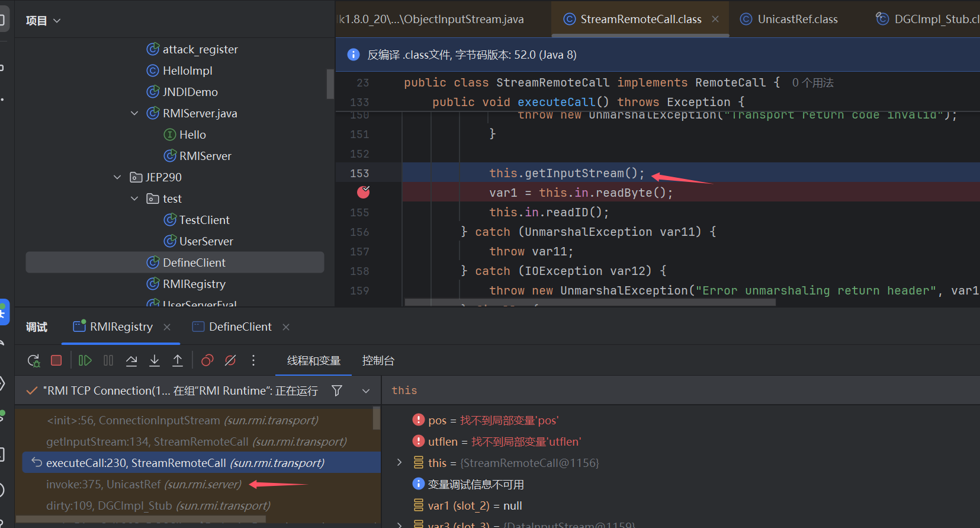This screenshot has height=528, width=980.
Task: Select stack frame getInputStream:134
Action: [197, 441]
